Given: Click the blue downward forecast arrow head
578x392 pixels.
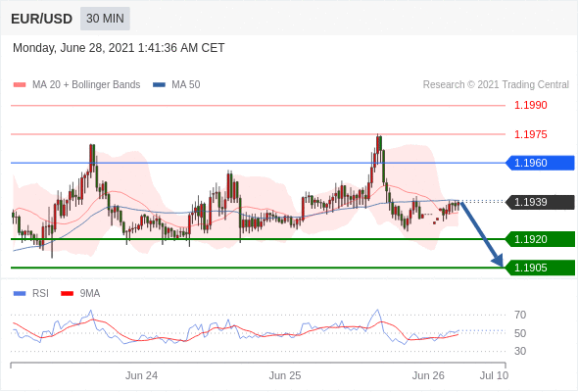Looking at the screenshot, I should pos(499,261).
